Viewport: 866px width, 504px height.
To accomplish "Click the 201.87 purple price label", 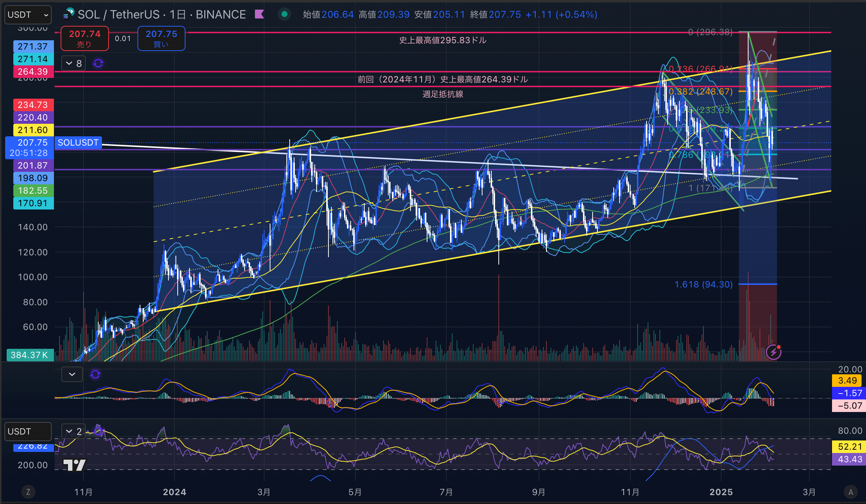I will (33, 166).
